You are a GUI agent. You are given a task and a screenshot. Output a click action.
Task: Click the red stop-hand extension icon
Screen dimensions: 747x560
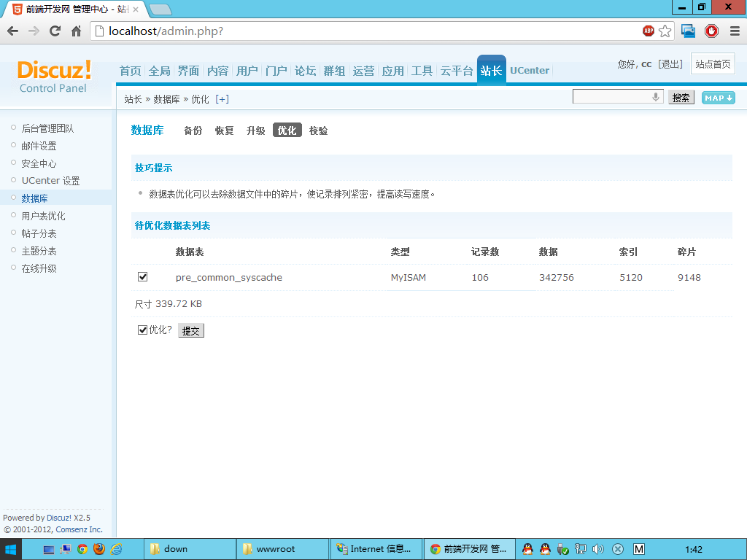click(711, 31)
